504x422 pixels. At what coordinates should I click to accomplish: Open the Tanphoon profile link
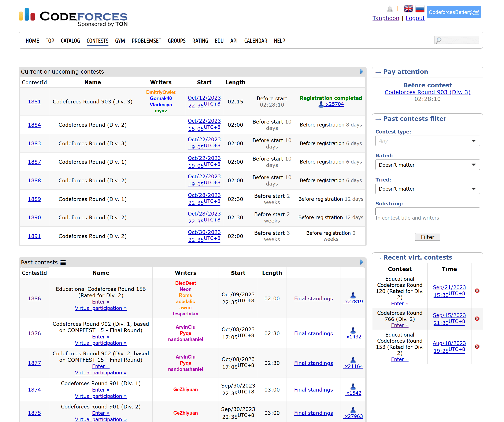point(386,18)
